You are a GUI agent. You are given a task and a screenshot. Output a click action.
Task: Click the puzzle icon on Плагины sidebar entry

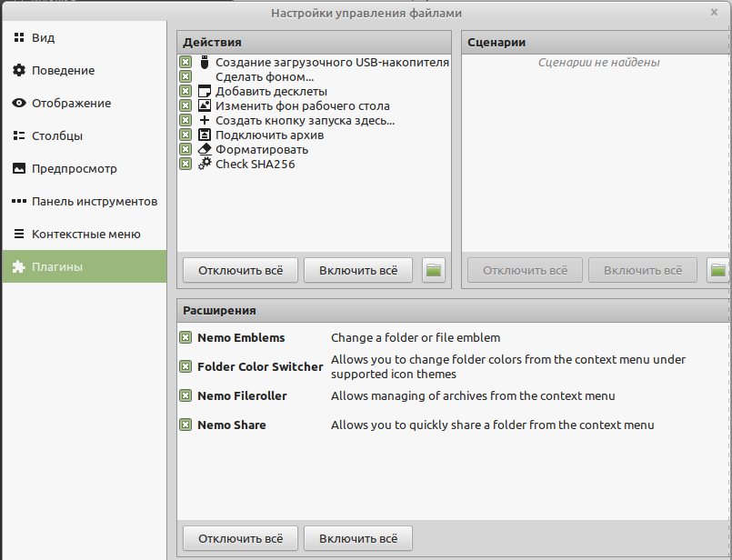click(x=18, y=266)
